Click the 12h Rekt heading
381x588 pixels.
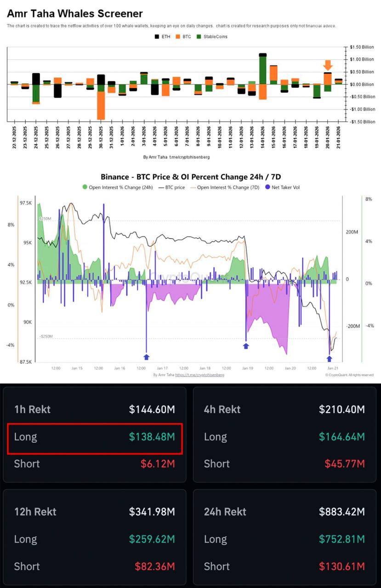coord(35,512)
